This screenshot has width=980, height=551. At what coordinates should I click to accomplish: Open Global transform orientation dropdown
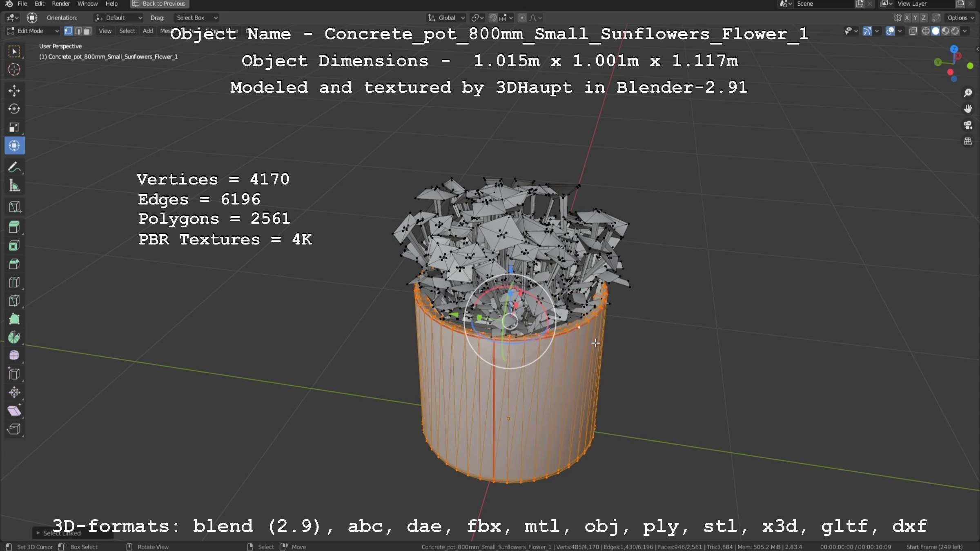[x=446, y=18]
